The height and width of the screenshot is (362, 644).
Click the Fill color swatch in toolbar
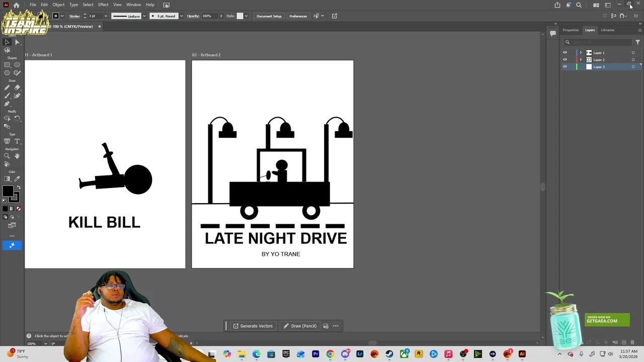tap(8, 191)
